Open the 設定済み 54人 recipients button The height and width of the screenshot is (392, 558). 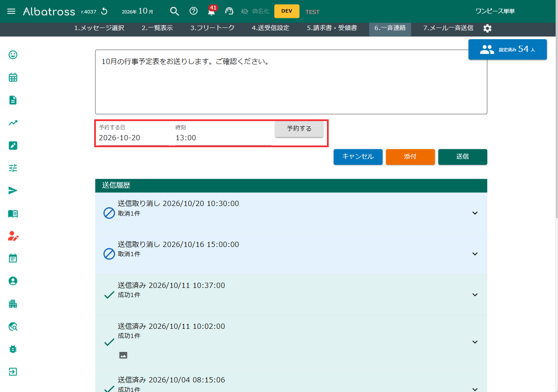click(x=507, y=50)
